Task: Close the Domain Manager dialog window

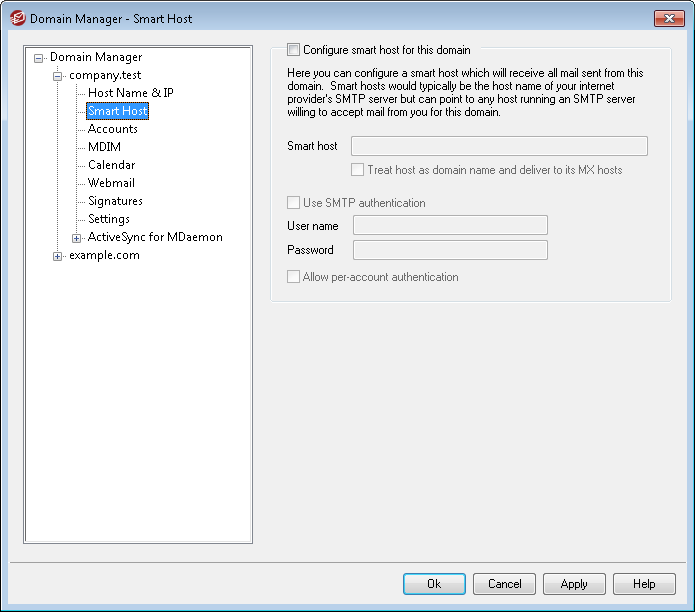Action: coord(669,18)
